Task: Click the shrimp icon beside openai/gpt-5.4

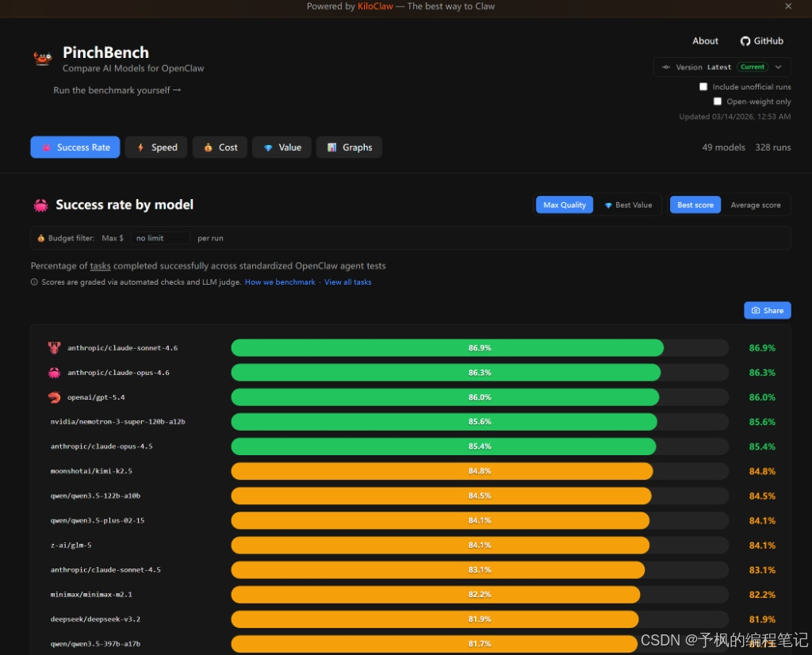Action: [x=54, y=397]
